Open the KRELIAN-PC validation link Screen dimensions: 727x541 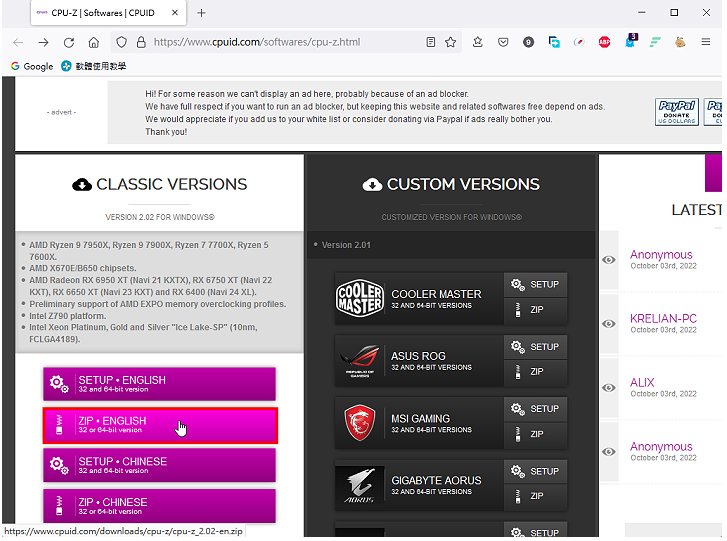pyautogui.click(x=663, y=319)
